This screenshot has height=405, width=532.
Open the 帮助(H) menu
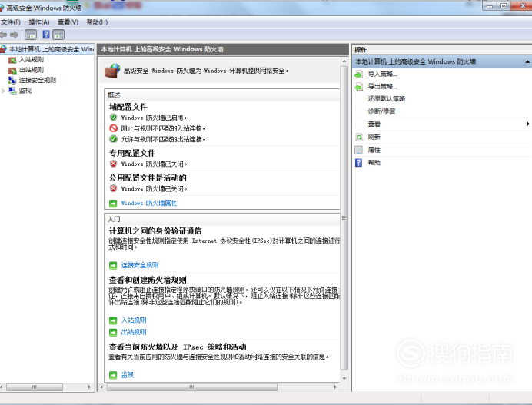pyautogui.click(x=97, y=22)
